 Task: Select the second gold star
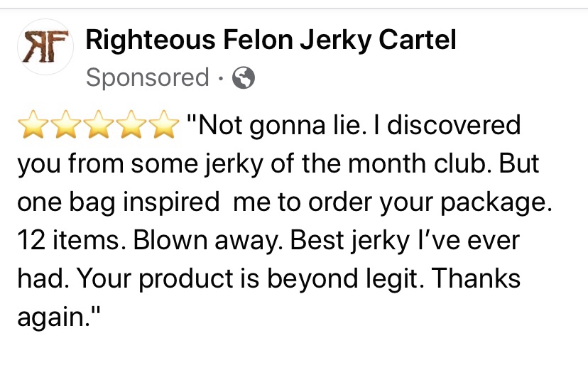[x=66, y=126]
